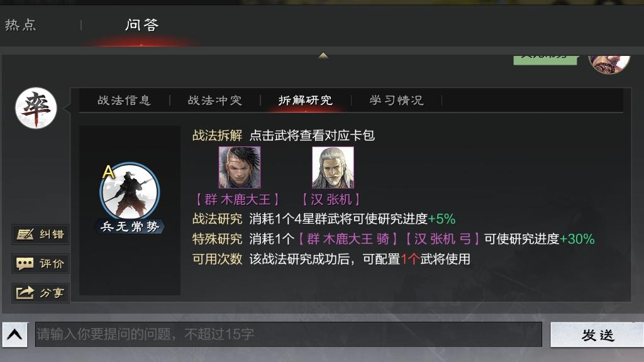Switch to the 战法冲突 tab
The width and height of the screenshot is (644, 362).
[215, 100]
